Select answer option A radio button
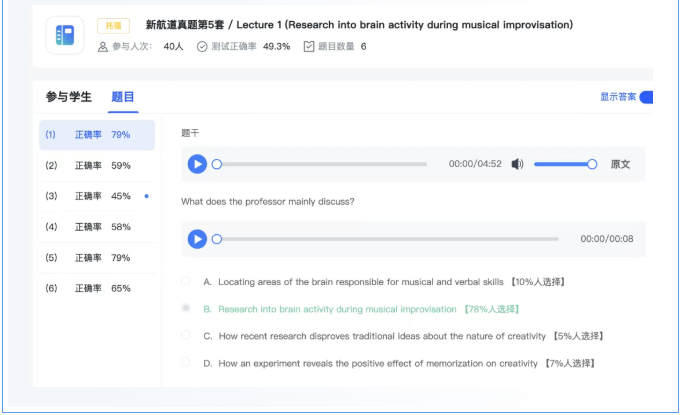Screen dimensions: 683x415 click(186, 282)
